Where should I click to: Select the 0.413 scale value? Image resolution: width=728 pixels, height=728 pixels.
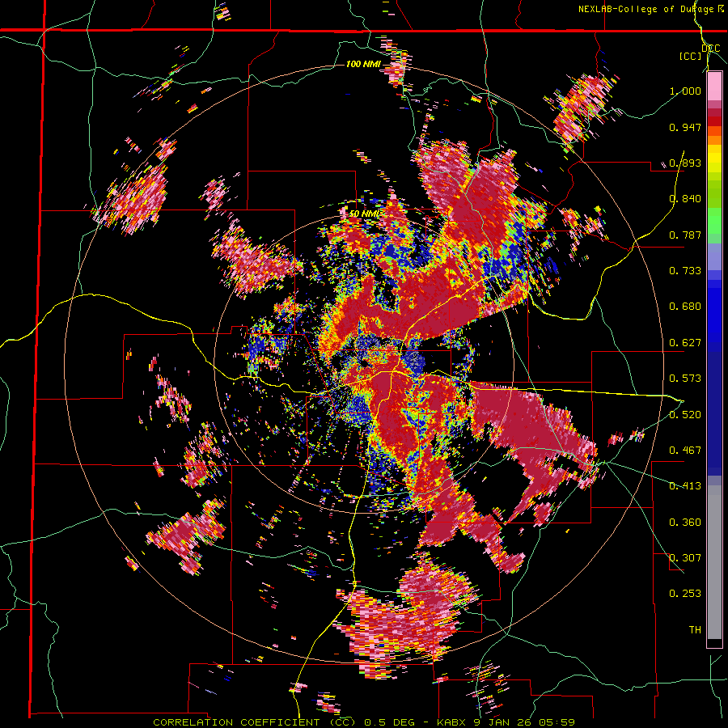pos(685,486)
